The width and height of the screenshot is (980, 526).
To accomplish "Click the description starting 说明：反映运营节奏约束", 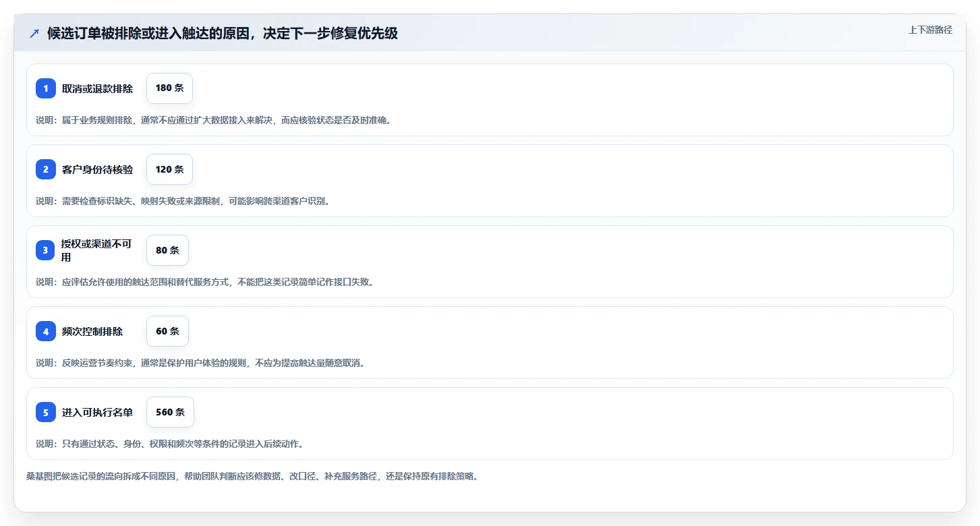I will 200,363.
